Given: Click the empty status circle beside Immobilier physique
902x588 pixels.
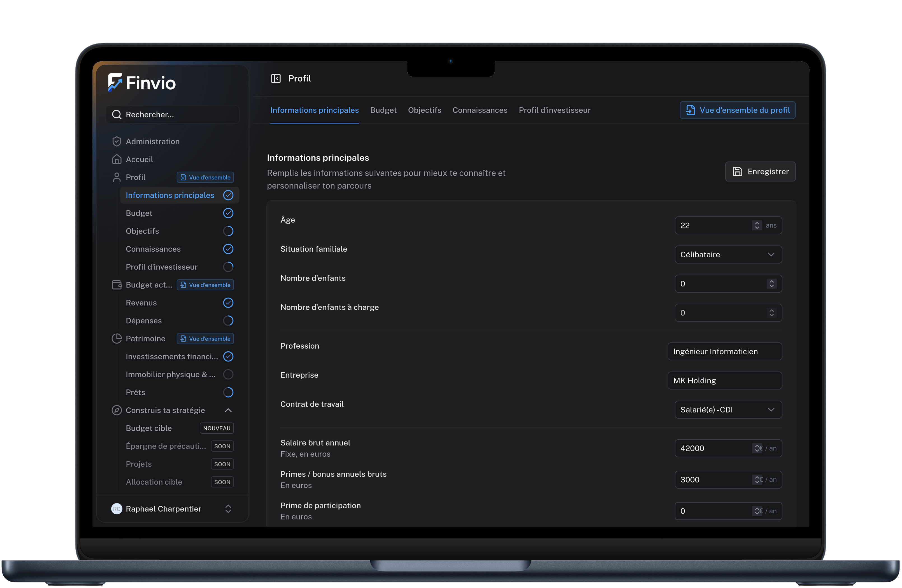Looking at the screenshot, I should pyautogui.click(x=228, y=374).
